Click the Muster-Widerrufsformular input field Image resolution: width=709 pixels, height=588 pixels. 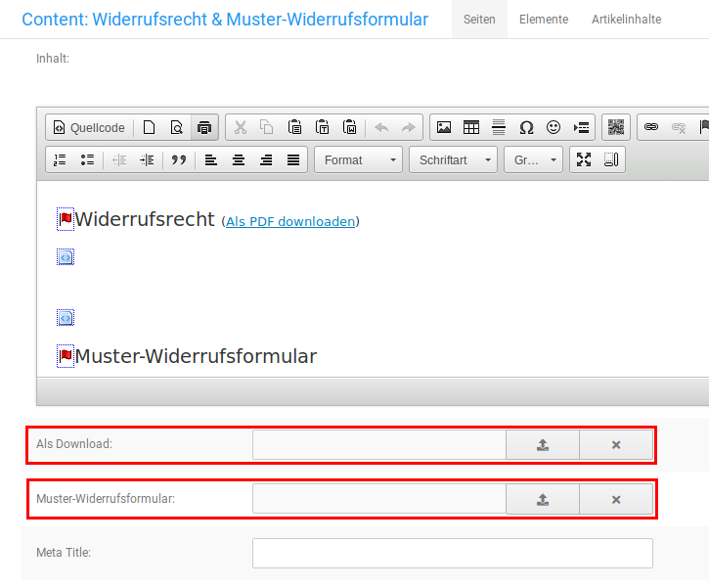pos(378,499)
